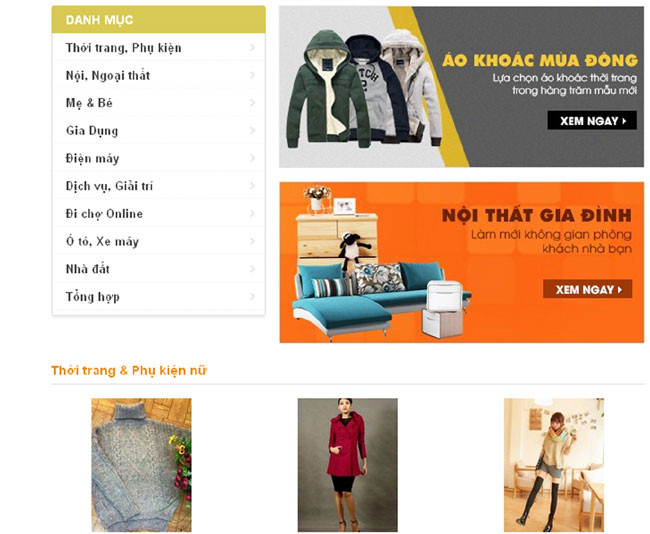650x534 pixels.
Task: Select the Nhà đất category
Action: point(159,269)
